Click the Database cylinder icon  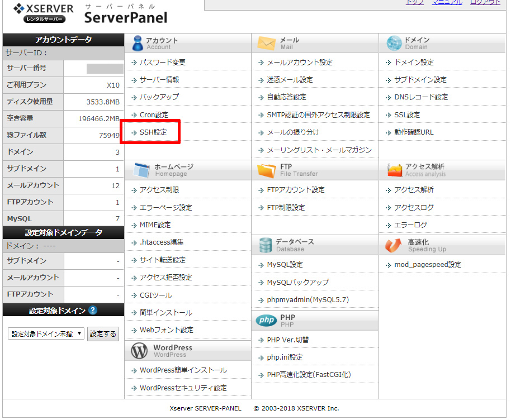[266, 245]
